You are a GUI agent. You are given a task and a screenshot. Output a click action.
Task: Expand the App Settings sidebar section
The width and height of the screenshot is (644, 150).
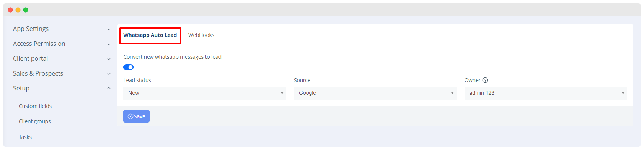click(x=61, y=29)
